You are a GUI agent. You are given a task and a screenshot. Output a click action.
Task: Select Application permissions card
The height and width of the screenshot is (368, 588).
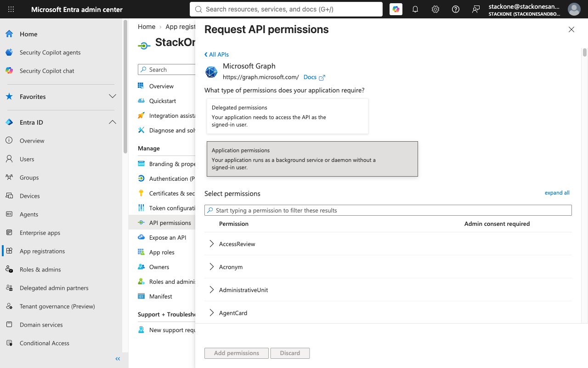[x=312, y=159]
